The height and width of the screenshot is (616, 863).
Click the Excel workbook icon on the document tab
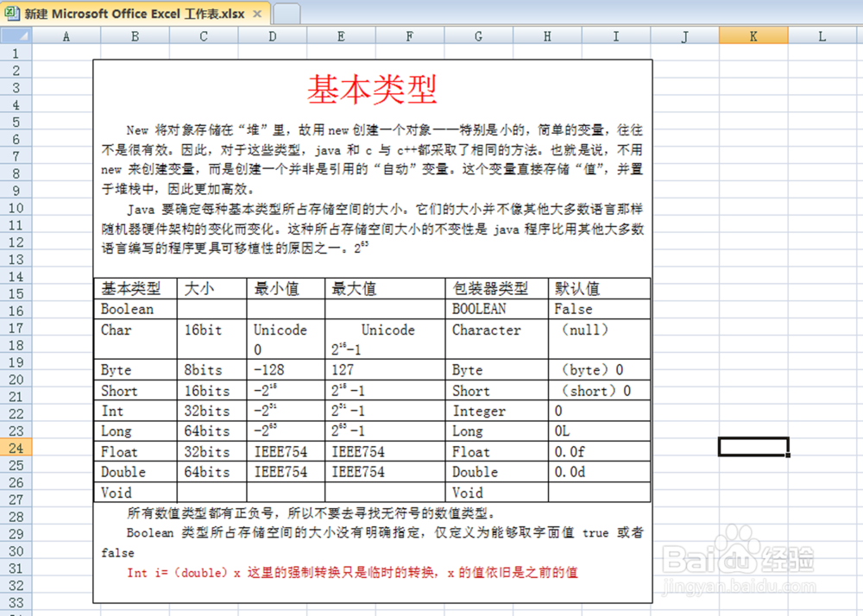tap(12, 14)
